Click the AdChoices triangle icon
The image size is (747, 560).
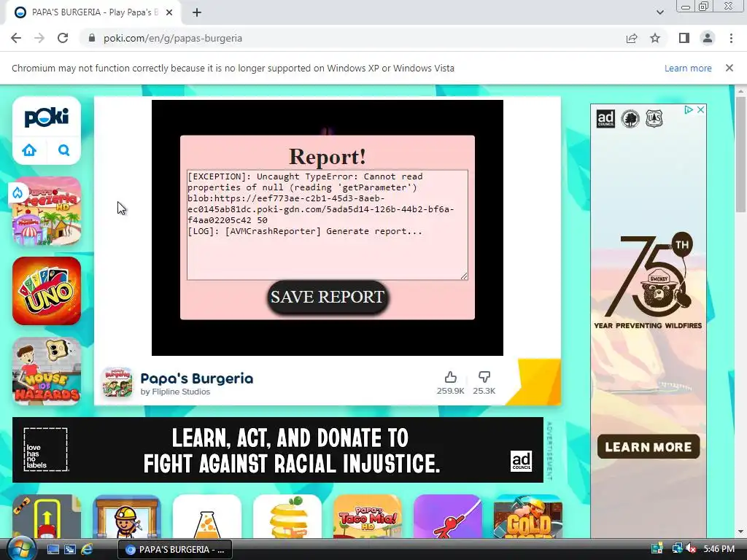click(x=688, y=110)
